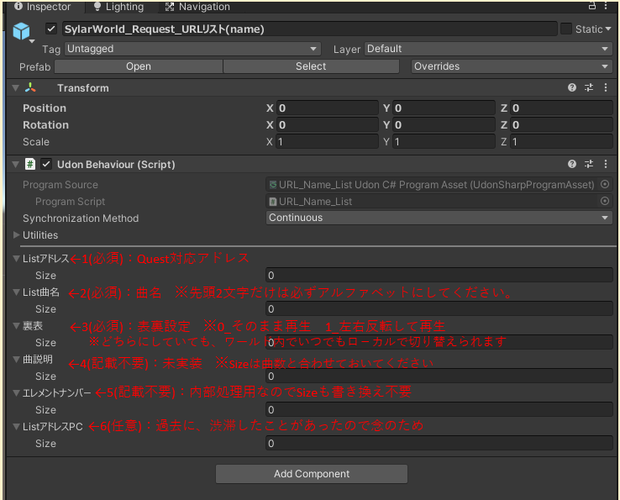The image size is (620, 500).
Task: Switch to the Lighting tab
Action: click(x=118, y=6)
